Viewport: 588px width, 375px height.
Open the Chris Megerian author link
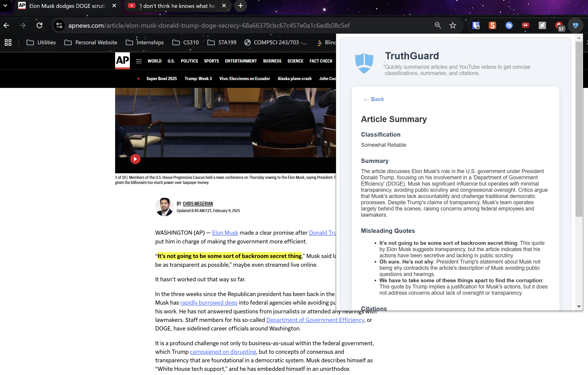pos(198,204)
